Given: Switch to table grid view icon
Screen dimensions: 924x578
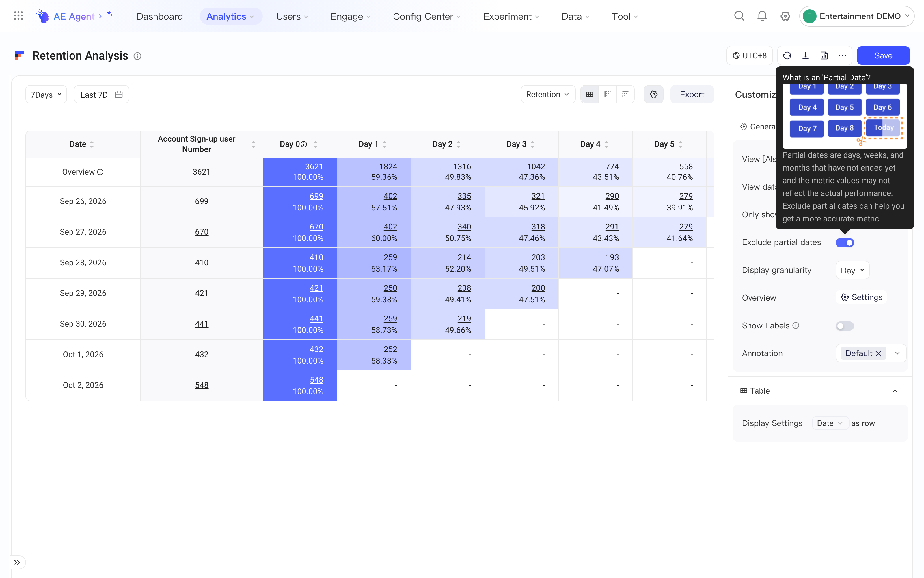Looking at the screenshot, I should [x=590, y=95].
